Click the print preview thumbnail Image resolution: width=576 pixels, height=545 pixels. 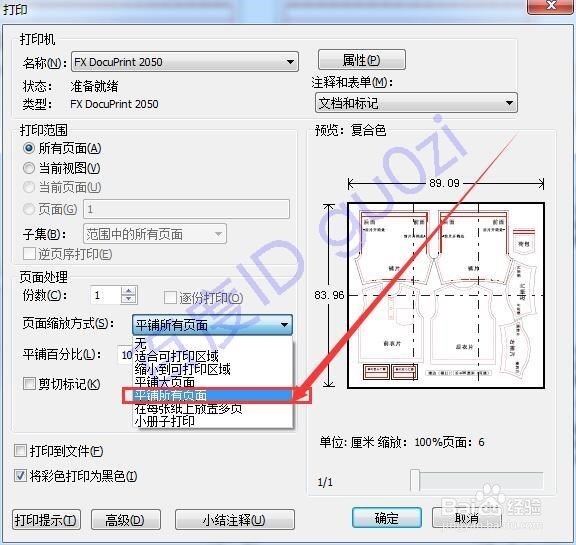coord(446,295)
